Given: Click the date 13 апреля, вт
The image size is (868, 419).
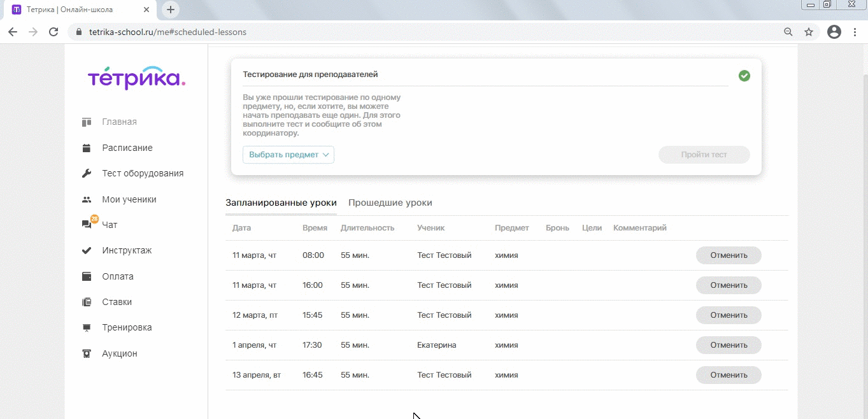Looking at the screenshot, I should (x=257, y=375).
